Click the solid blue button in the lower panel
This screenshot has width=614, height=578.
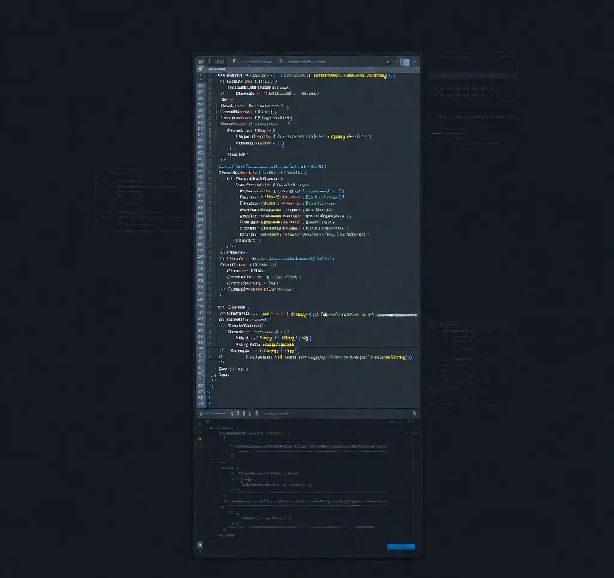[401, 547]
